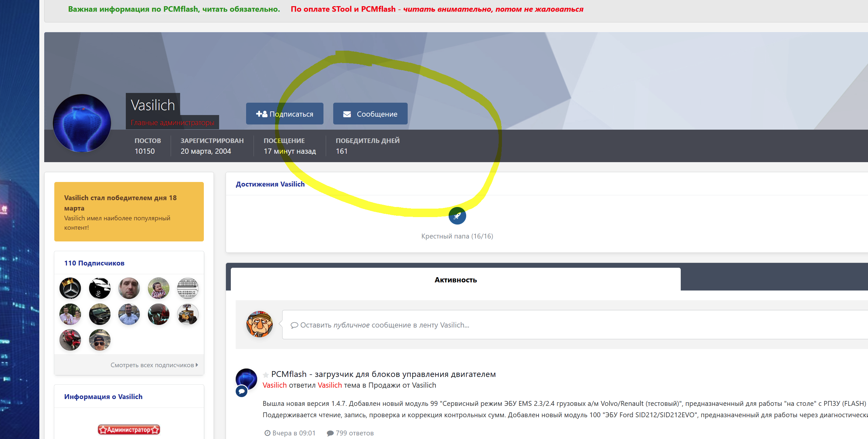This screenshot has width=868, height=439.
Task: Click the Вчера в 09:01 timestamp
Action: click(294, 433)
